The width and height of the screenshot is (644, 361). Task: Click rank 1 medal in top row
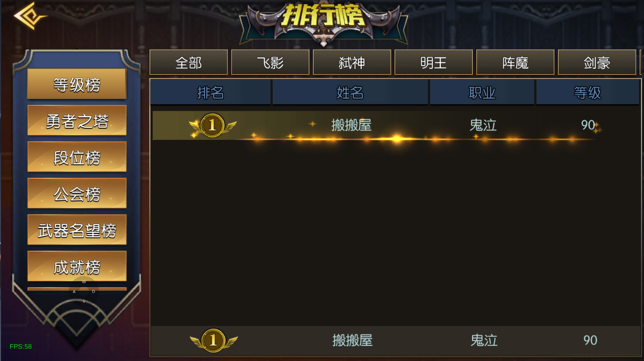(212, 125)
